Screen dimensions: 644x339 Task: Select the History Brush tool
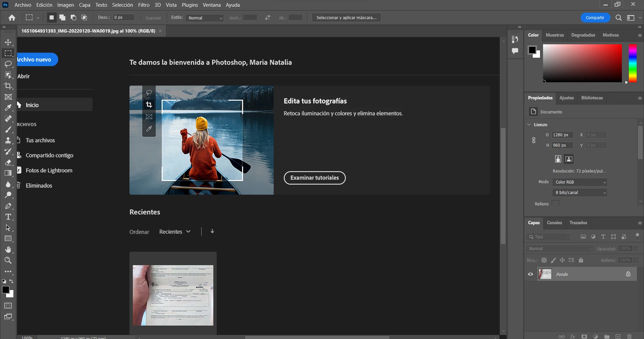pyautogui.click(x=8, y=151)
